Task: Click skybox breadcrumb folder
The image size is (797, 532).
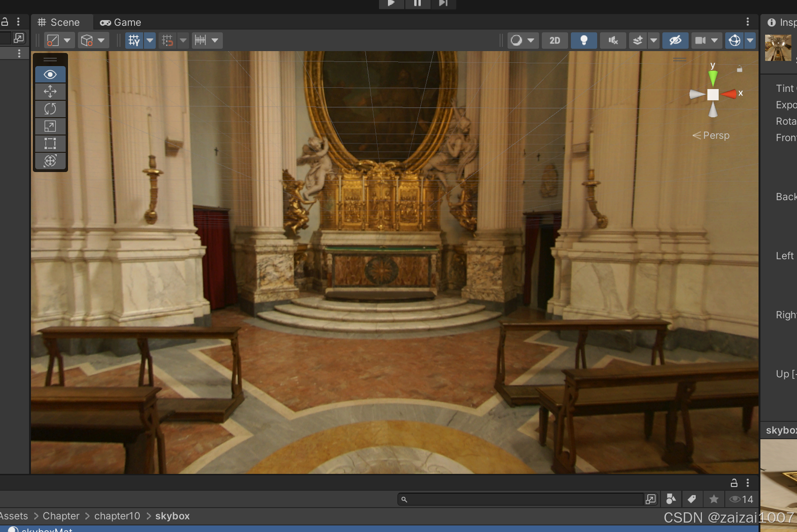Action: [x=172, y=516]
